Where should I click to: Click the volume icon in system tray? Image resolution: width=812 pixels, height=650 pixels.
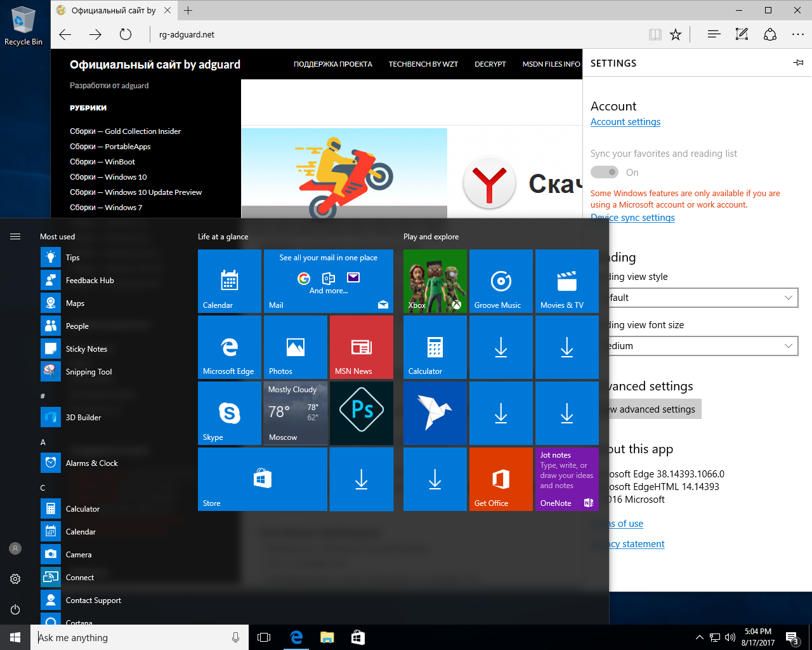click(730, 637)
